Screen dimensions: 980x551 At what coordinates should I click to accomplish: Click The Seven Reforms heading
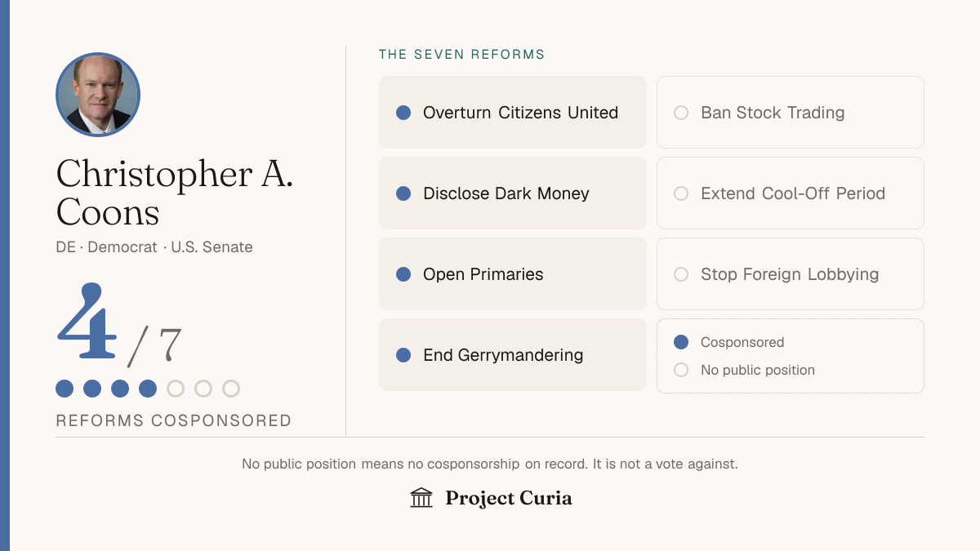point(462,55)
